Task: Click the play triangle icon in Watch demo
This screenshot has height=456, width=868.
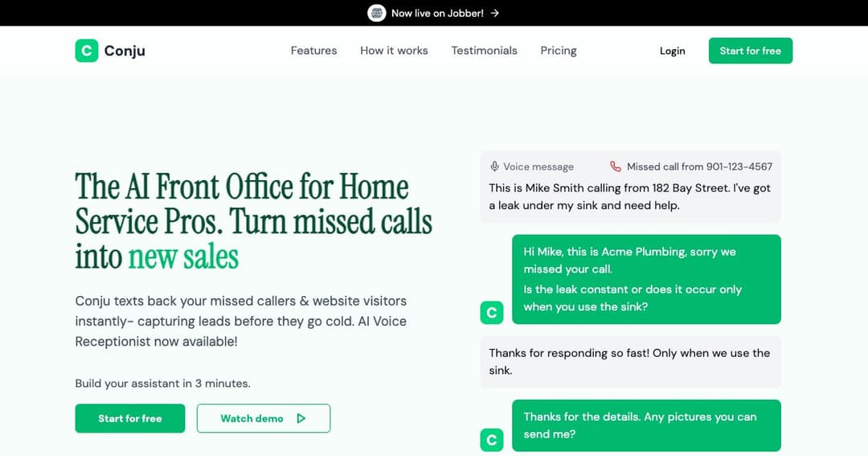Action: tap(301, 418)
